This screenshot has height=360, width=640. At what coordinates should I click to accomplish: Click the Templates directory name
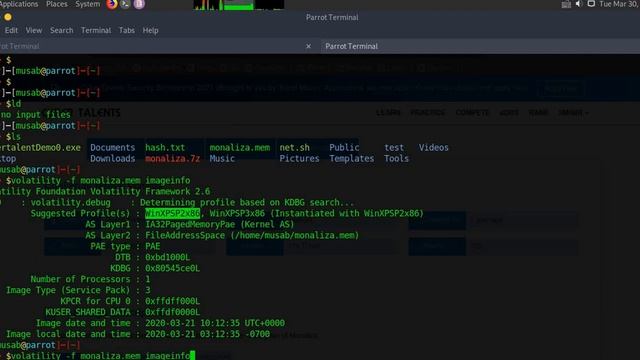[351, 158]
